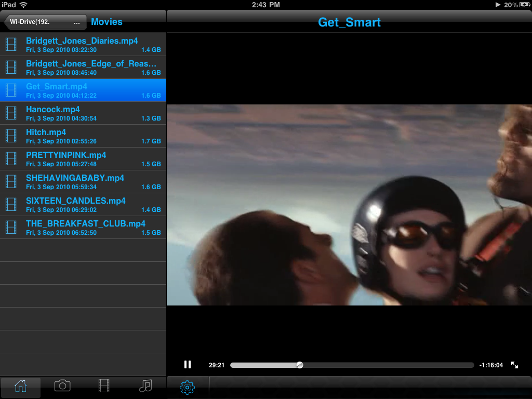Select Get_Smart.mp4 in the list
Viewport: 532px width, 399px height.
click(x=83, y=90)
